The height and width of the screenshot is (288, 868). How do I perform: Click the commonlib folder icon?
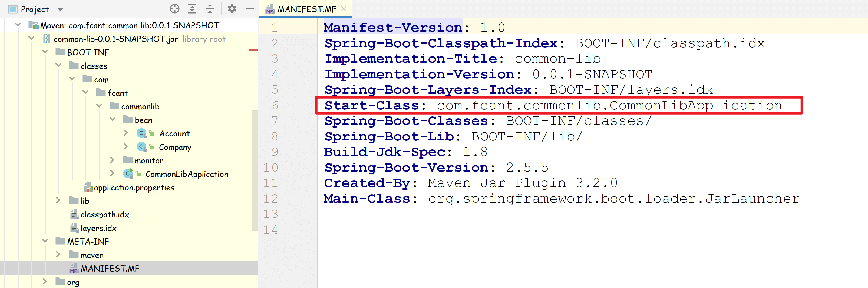(114, 106)
